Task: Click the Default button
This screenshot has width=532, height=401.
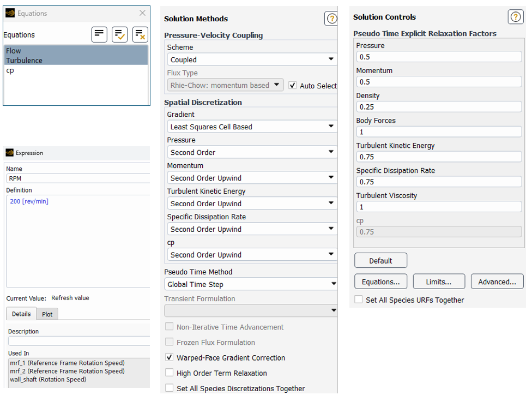Action: (x=380, y=261)
